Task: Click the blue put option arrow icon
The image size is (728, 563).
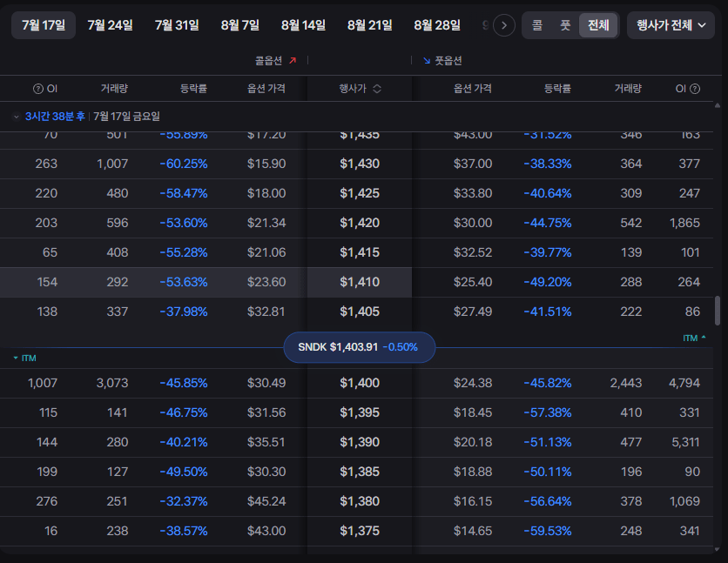Action: (426, 61)
